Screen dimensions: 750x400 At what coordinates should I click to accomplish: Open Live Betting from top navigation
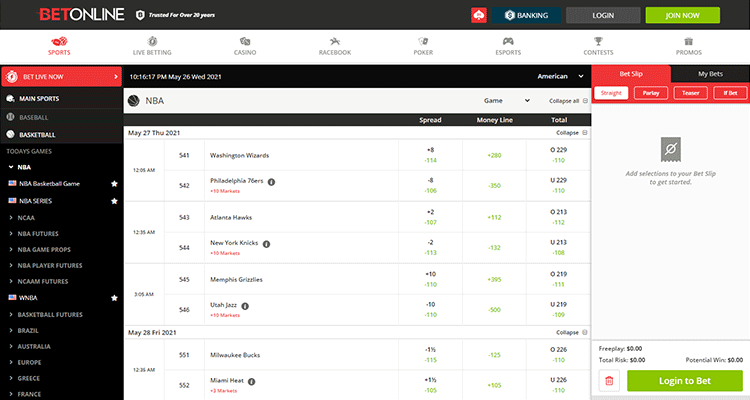152,46
